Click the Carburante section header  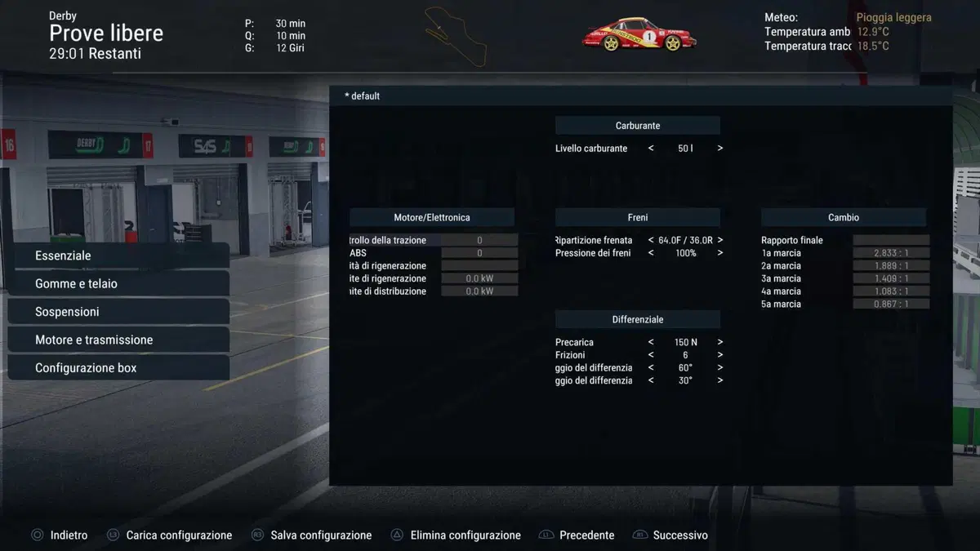(638, 126)
